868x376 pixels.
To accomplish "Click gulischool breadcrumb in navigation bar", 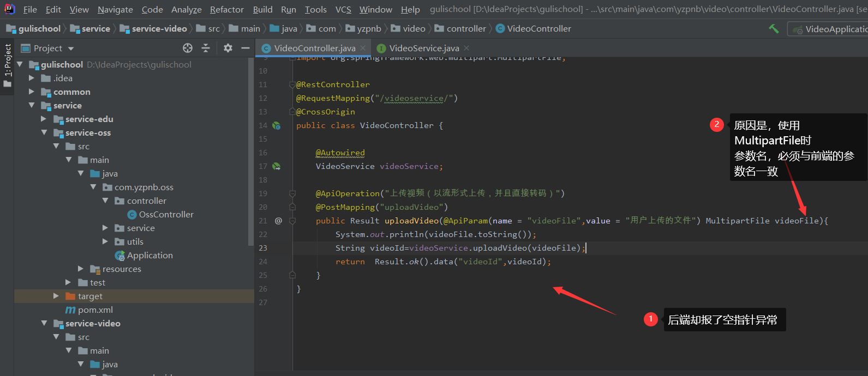I will (34, 28).
